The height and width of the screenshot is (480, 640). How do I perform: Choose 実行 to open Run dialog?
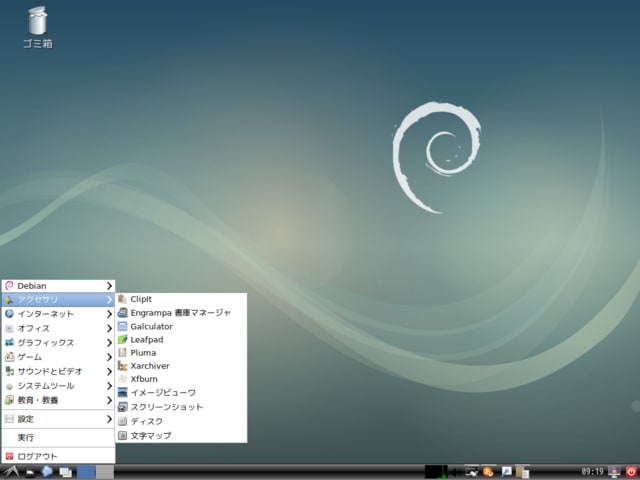(58, 438)
